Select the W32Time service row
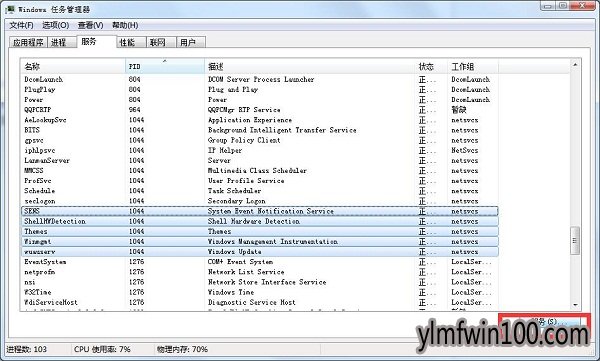Viewport: 600px width, 361px height. tap(259, 292)
